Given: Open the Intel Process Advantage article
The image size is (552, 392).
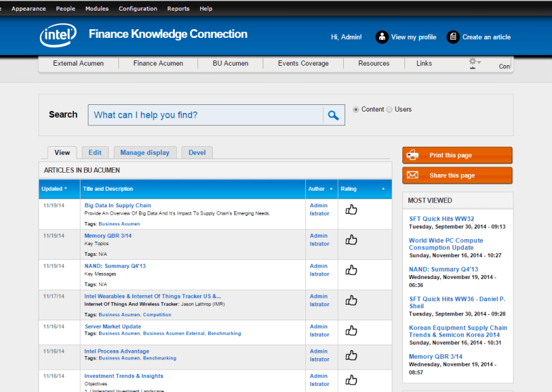Looking at the screenshot, I should 116,351.
